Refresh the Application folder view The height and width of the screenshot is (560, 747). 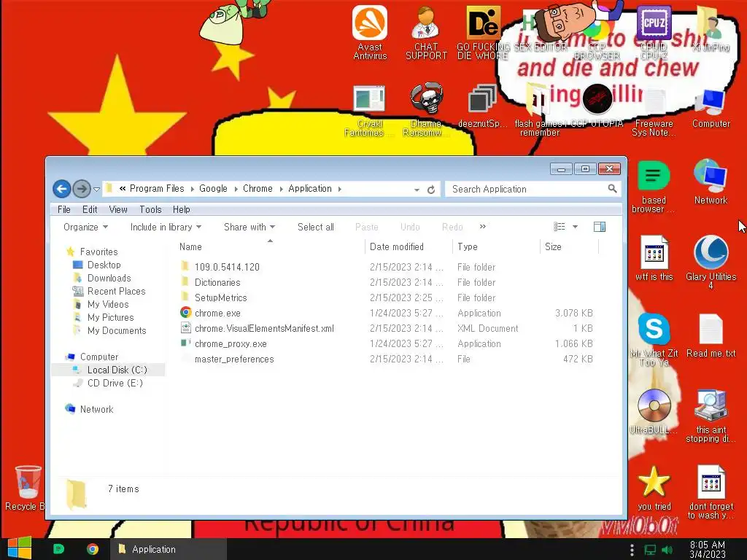click(x=431, y=190)
